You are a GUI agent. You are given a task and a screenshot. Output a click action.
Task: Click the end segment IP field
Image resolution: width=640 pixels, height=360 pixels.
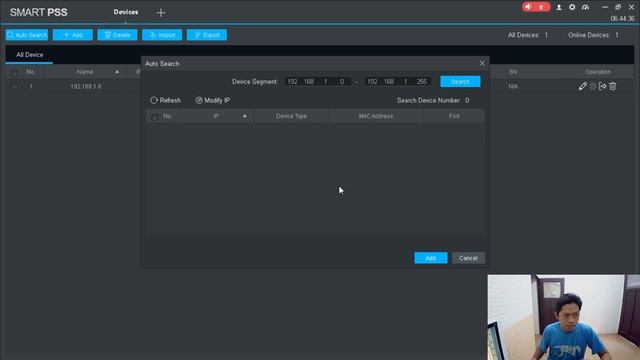point(398,82)
